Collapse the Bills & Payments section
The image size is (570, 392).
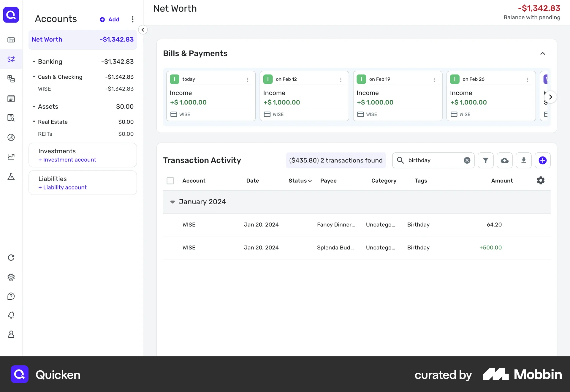pos(543,53)
